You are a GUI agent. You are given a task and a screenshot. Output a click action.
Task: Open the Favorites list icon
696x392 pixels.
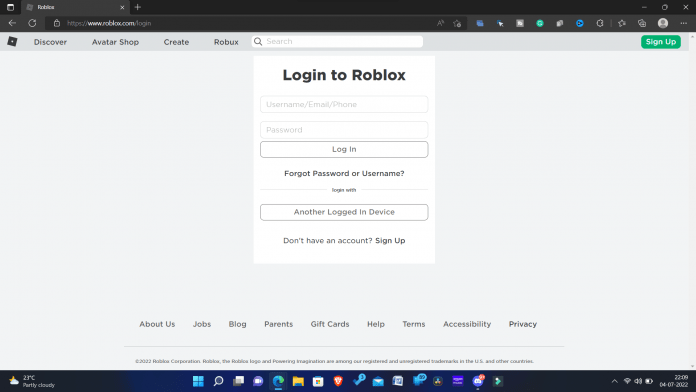621,23
